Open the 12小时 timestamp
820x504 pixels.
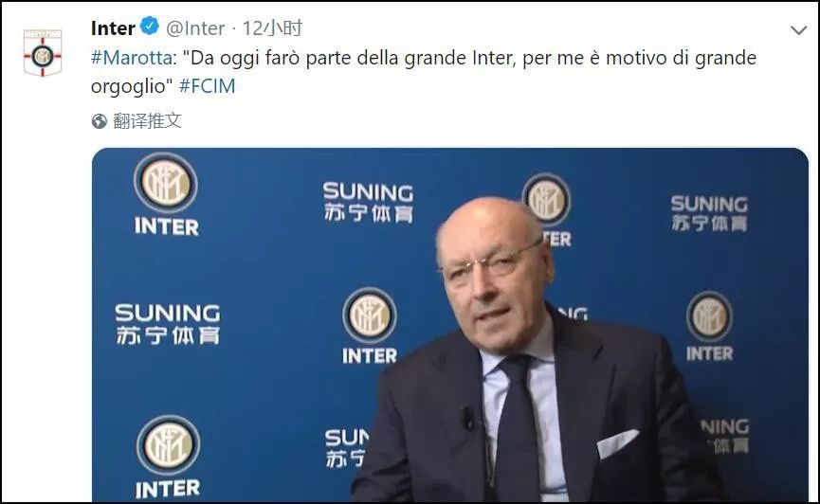pyautogui.click(x=272, y=28)
